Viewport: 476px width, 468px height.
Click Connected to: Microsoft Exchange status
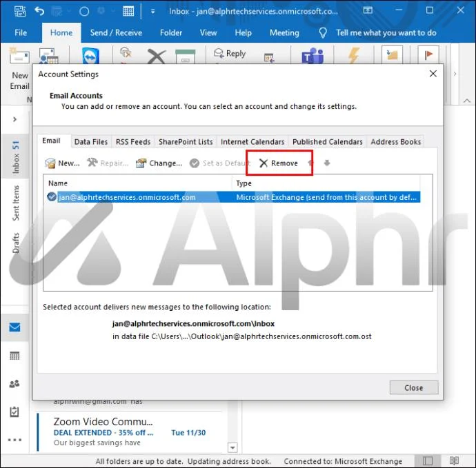point(343,461)
